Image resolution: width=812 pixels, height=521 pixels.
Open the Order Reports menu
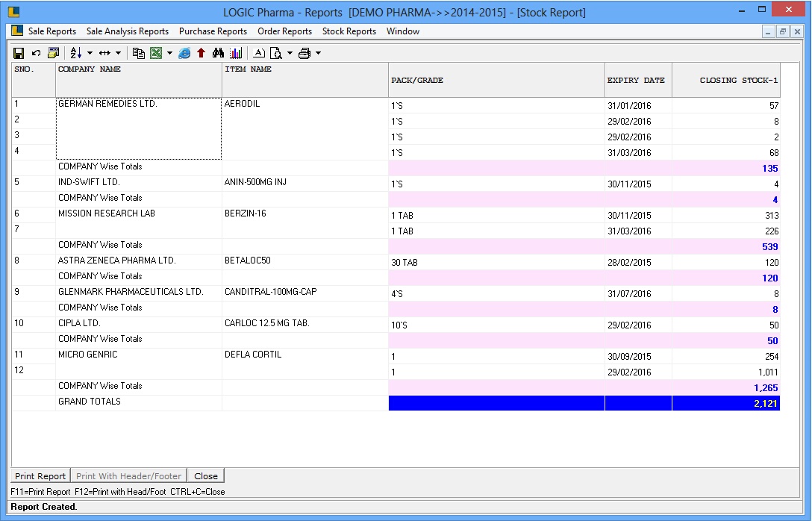tap(285, 31)
